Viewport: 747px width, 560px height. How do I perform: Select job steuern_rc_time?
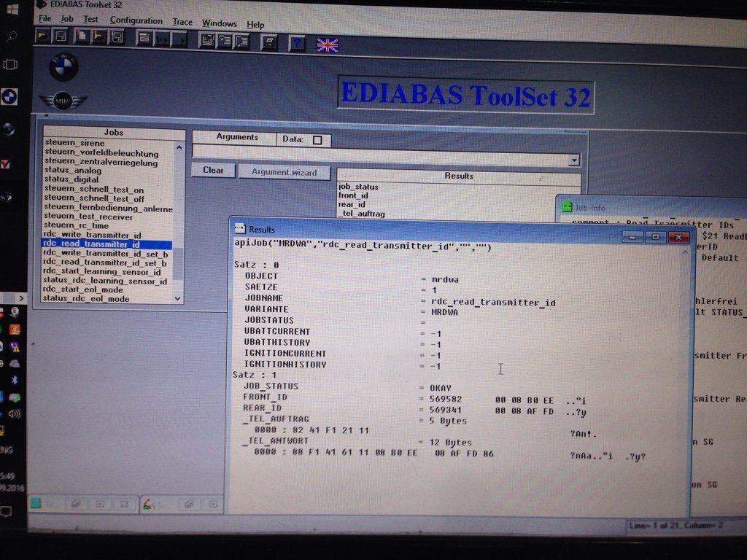[76, 225]
